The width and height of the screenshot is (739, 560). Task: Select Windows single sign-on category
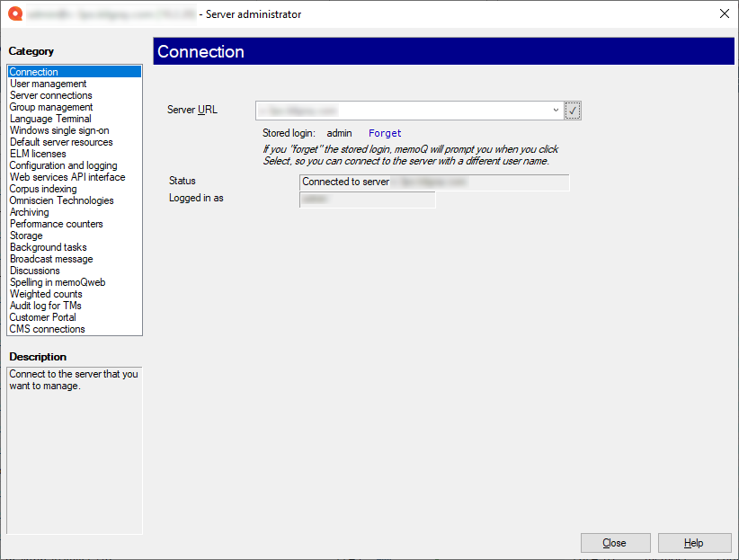click(75, 130)
